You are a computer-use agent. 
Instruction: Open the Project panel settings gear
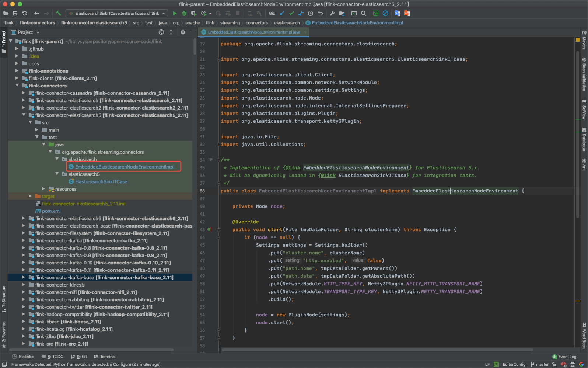(x=183, y=32)
